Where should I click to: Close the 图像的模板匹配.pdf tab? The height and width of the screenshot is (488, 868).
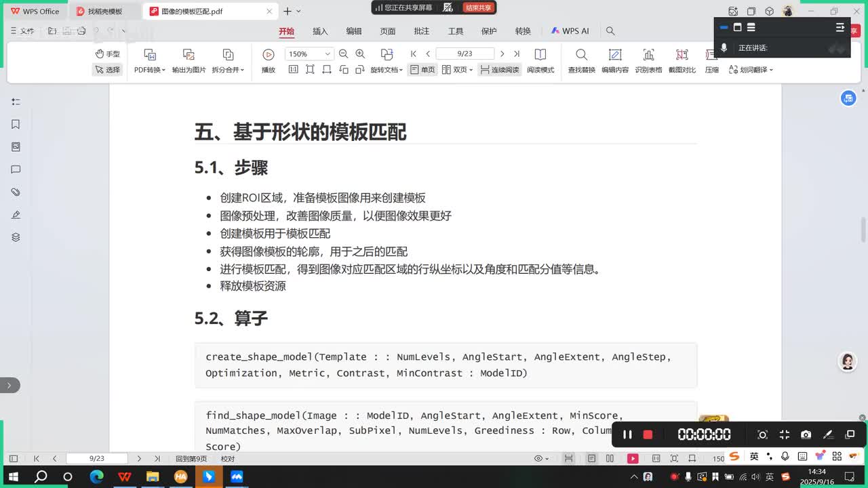[269, 12]
